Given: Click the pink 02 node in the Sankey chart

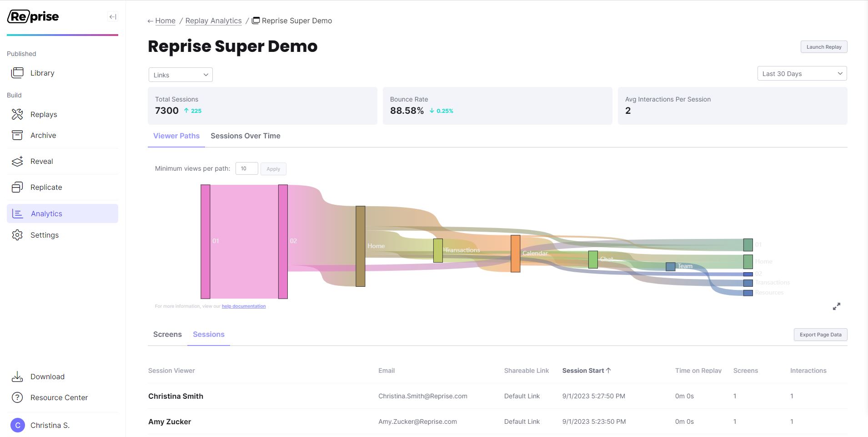Looking at the screenshot, I should pyautogui.click(x=283, y=242).
